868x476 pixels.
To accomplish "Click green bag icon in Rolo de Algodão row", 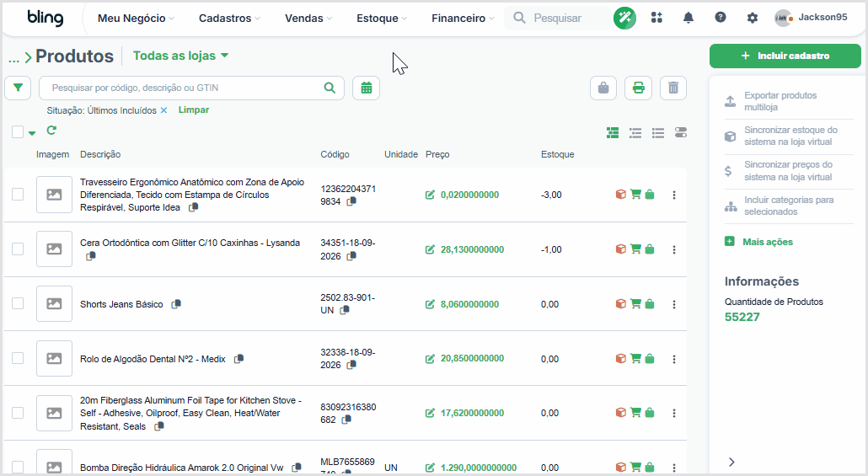I will 650,359.
